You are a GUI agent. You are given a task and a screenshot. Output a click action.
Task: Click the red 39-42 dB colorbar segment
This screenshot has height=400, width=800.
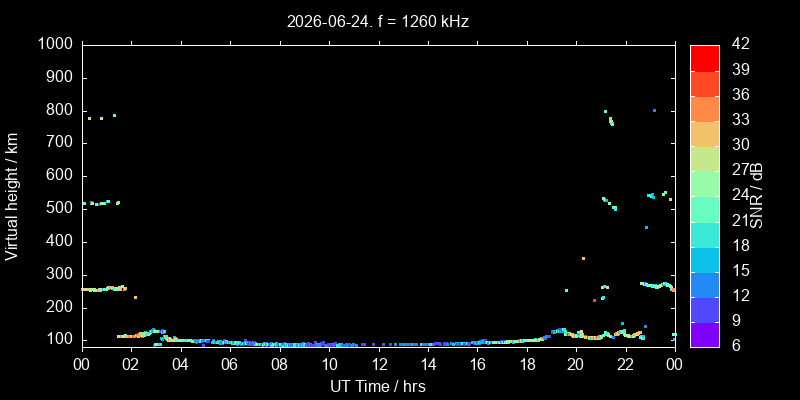(705, 58)
